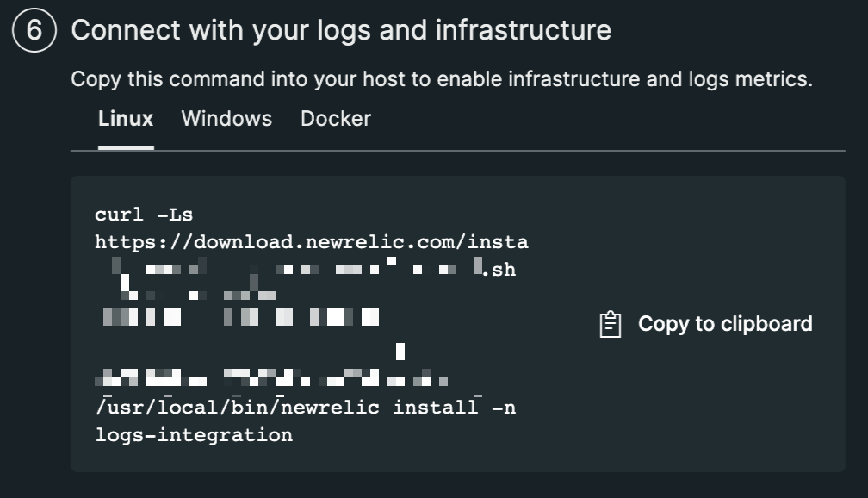Click the download.newrelic.com URL text
Viewport: 868px width, 498px height.
point(312,242)
